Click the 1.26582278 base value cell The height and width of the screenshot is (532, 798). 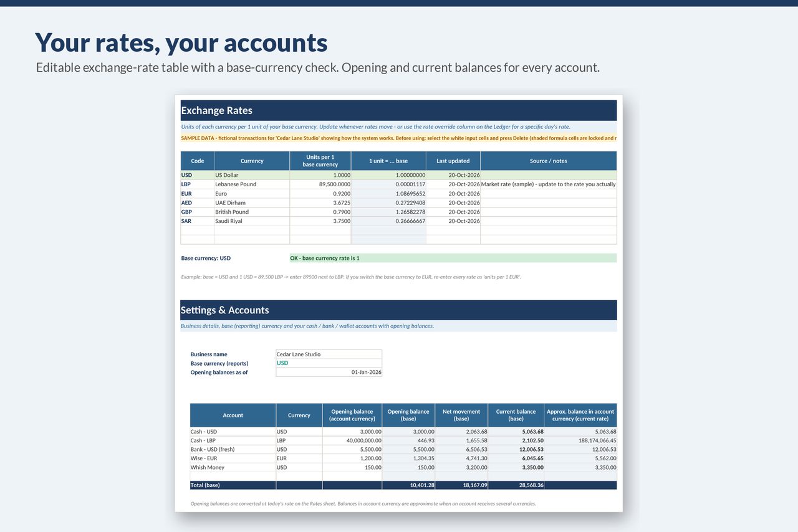click(388, 212)
